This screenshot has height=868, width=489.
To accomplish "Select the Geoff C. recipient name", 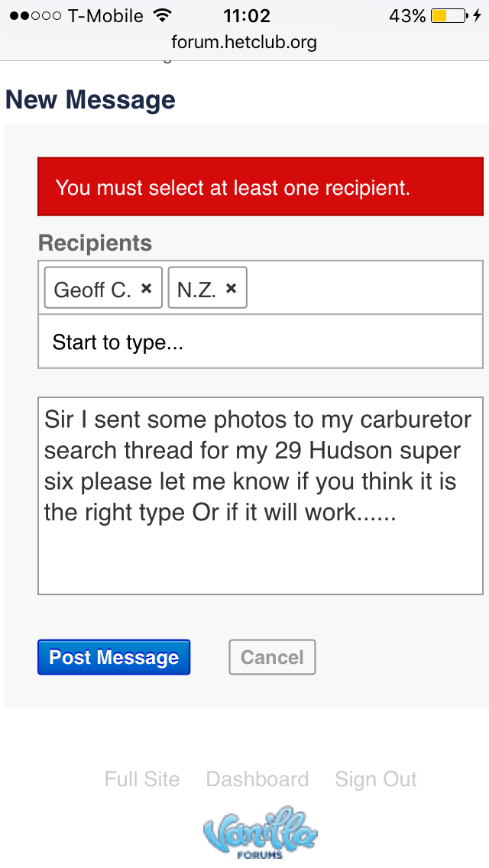I will pos(92,290).
